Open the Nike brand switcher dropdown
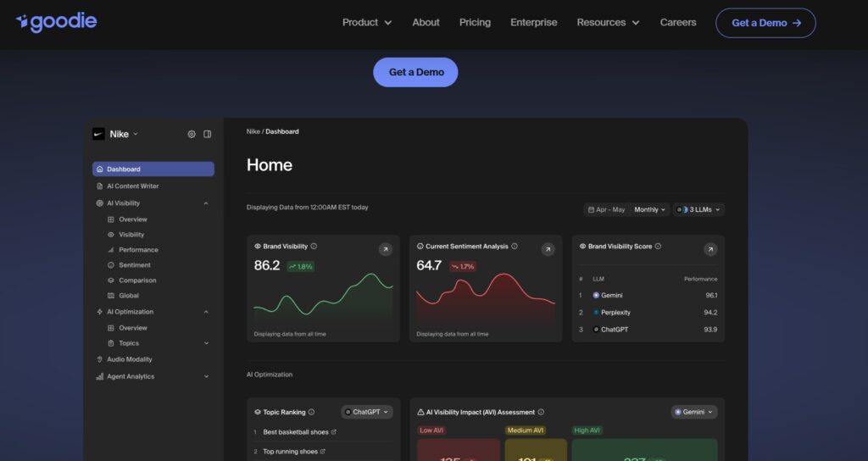 (124, 134)
